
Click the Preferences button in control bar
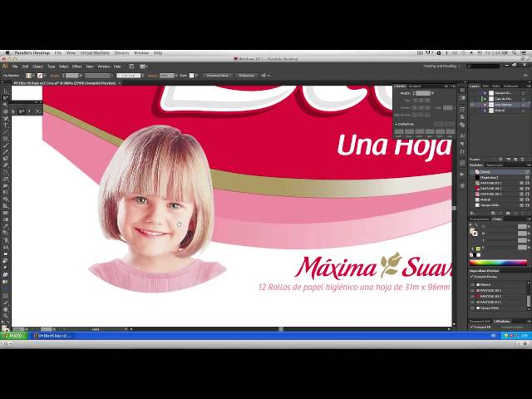pos(246,76)
